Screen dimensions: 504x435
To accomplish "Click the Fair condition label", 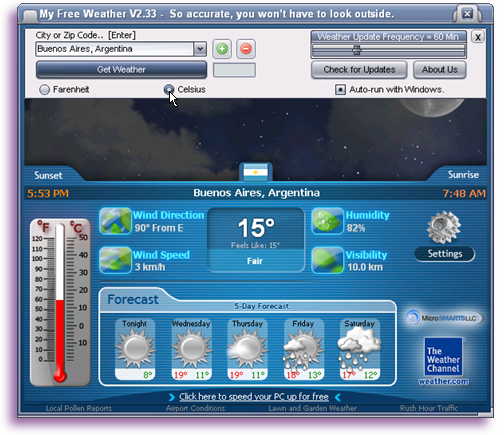I will coord(255,261).
